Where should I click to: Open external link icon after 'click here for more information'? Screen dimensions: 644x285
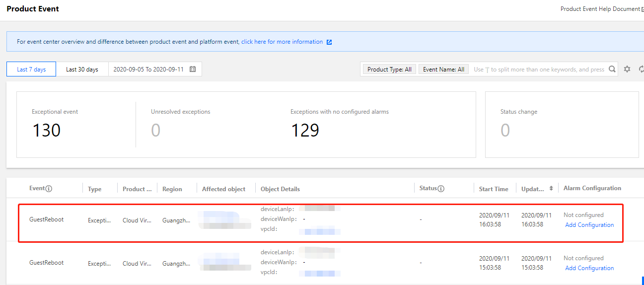[x=329, y=42]
